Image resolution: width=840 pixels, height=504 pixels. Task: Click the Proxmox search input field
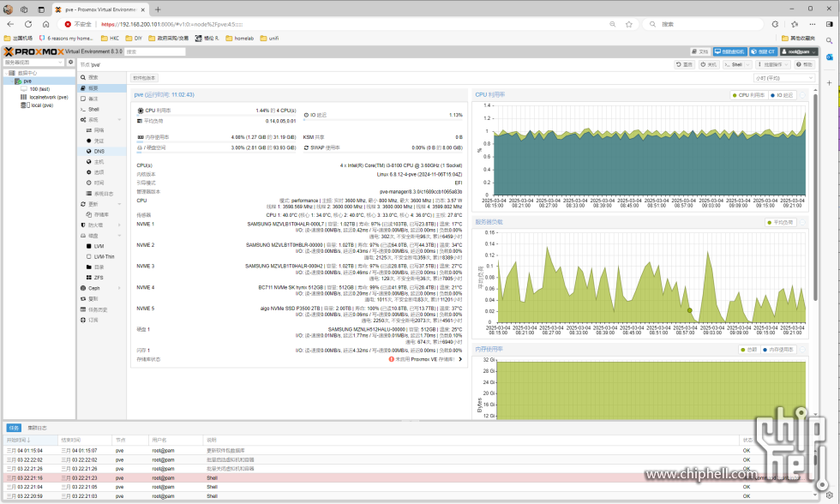tap(155, 52)
